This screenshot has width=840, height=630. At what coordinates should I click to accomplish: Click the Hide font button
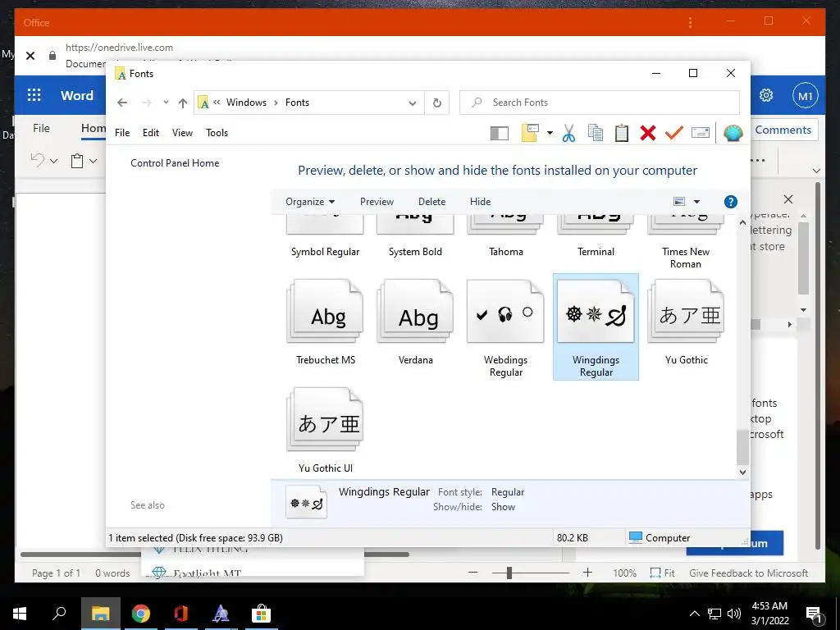click(x=480, y=202)
